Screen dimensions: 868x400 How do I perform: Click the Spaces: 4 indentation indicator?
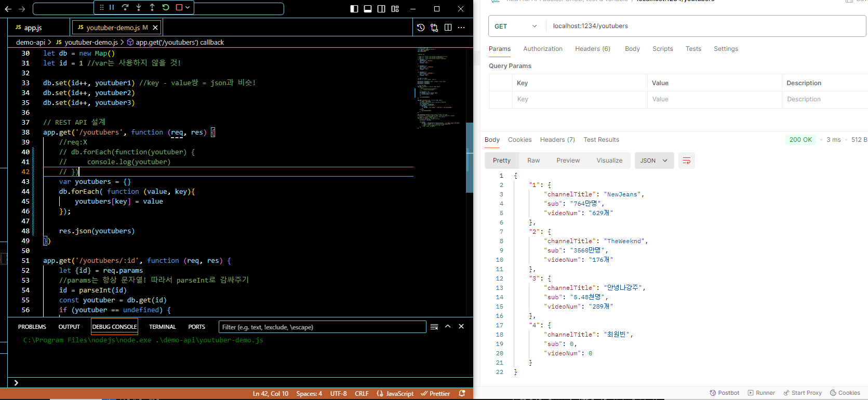coord(309,394)
